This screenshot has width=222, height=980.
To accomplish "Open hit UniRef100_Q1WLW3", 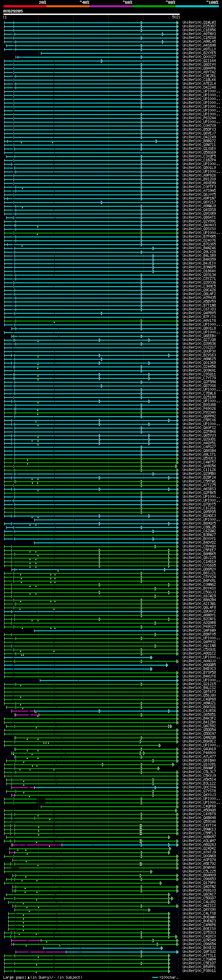I will (199, 23).
